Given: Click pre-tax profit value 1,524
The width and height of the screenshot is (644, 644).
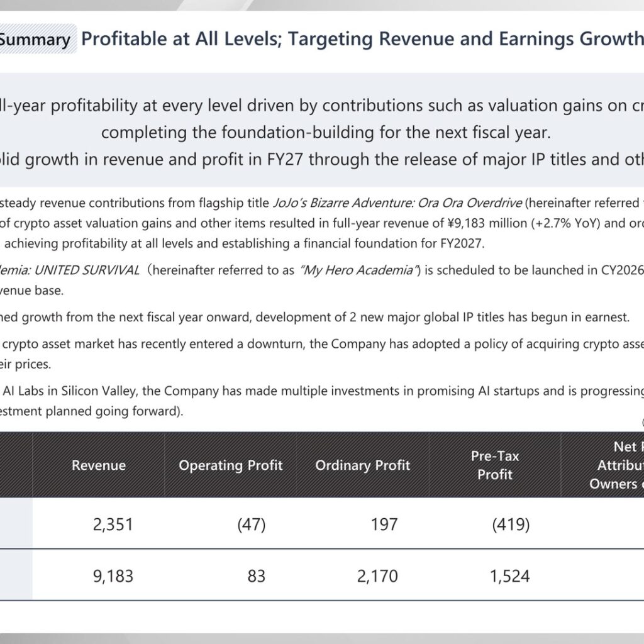Looking at the screenshot, I should click(509, 576).
